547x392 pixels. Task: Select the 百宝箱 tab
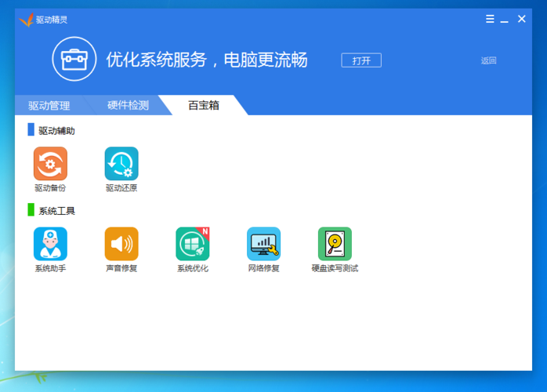204,105
